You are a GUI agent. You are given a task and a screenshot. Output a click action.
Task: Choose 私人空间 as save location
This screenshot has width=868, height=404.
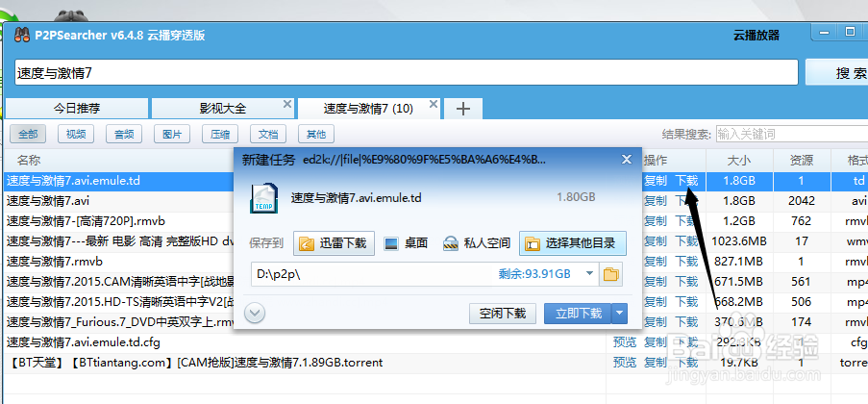477,243
